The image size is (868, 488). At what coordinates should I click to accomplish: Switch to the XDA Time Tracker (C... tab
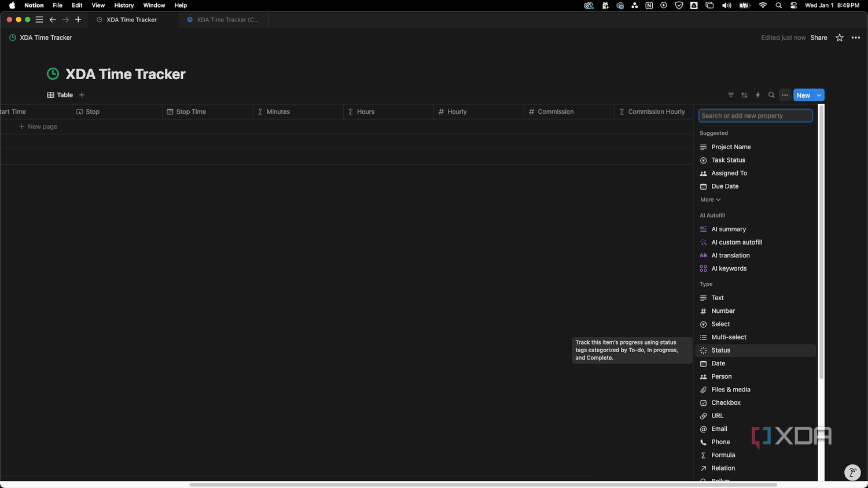[223, 20]
